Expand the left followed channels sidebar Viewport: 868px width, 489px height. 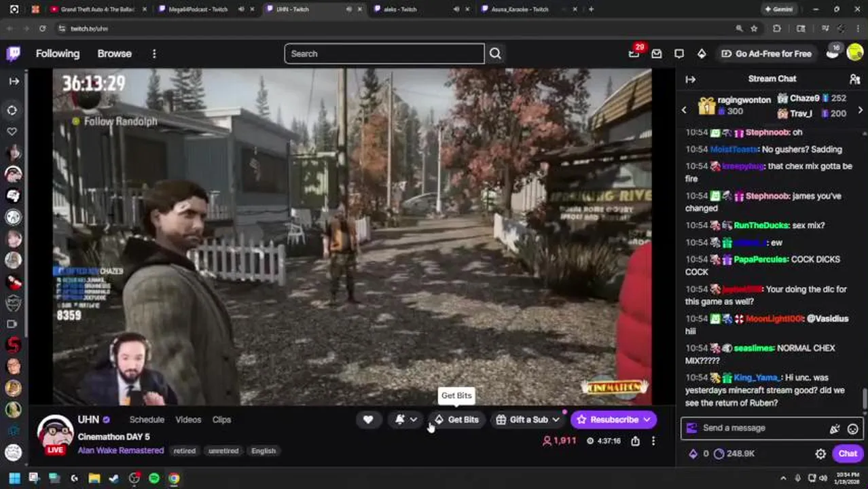coord(14,81)
